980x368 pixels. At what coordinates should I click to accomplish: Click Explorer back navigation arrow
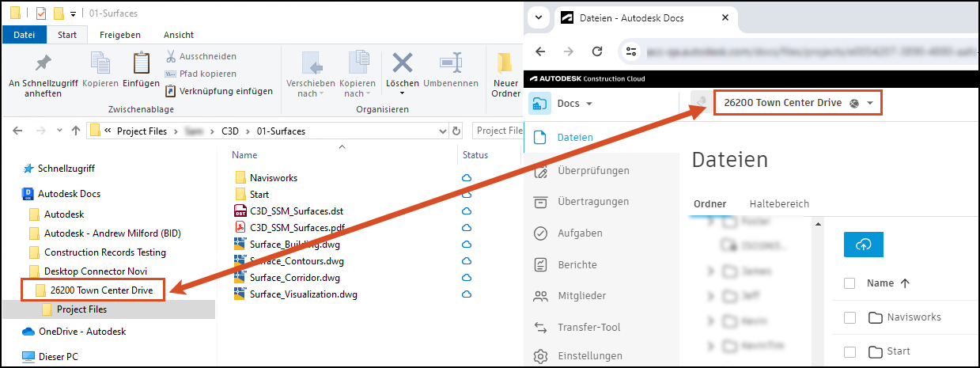coord(18,131)
